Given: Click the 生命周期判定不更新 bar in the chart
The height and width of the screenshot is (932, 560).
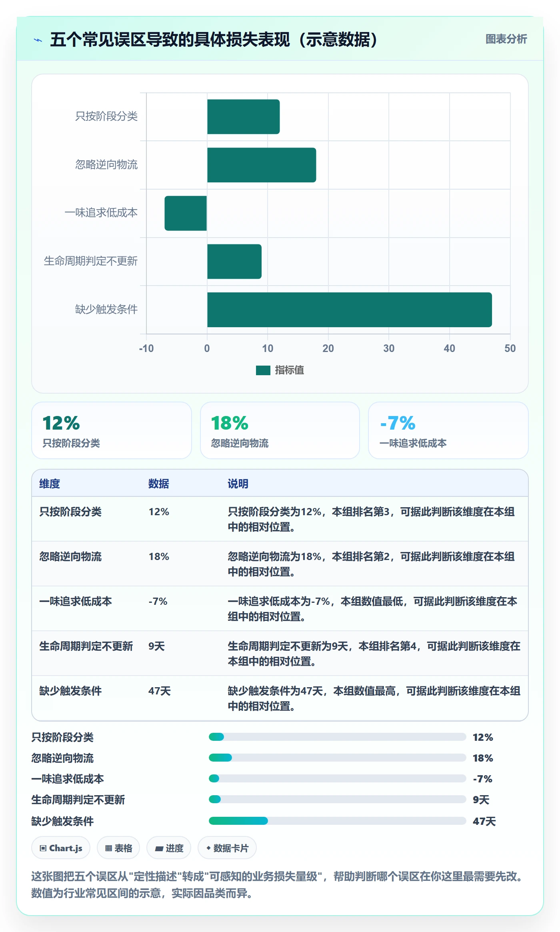Looking at the screenshot, I should pyautogui.click(x=234, y=262).
